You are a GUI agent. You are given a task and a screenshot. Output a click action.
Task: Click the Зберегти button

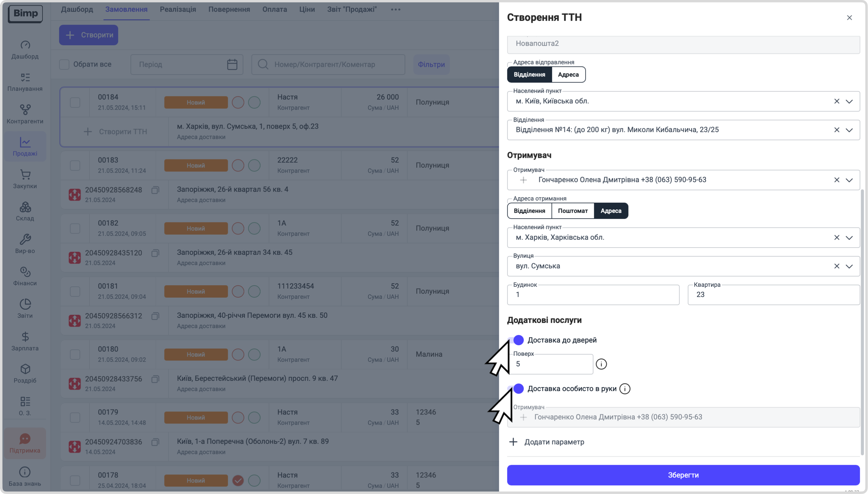pyautogui.click(x=683, y=475)
